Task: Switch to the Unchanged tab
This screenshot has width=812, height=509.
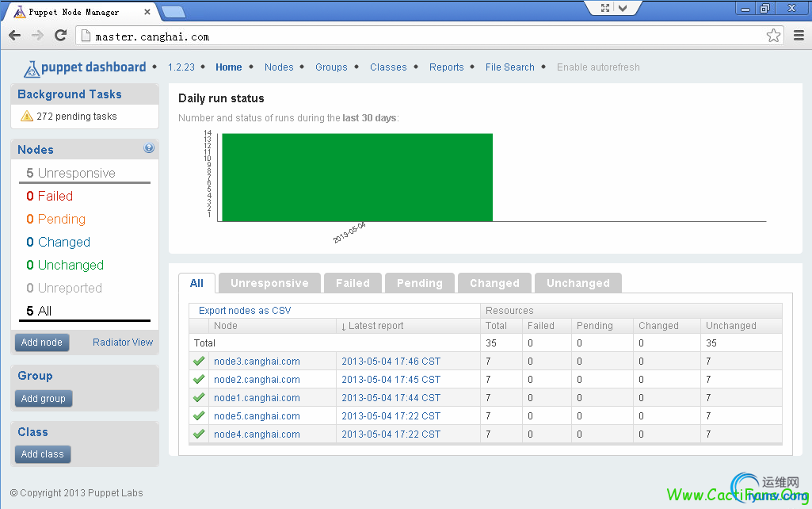Action: pyautogui.click(x=578, y=283)
